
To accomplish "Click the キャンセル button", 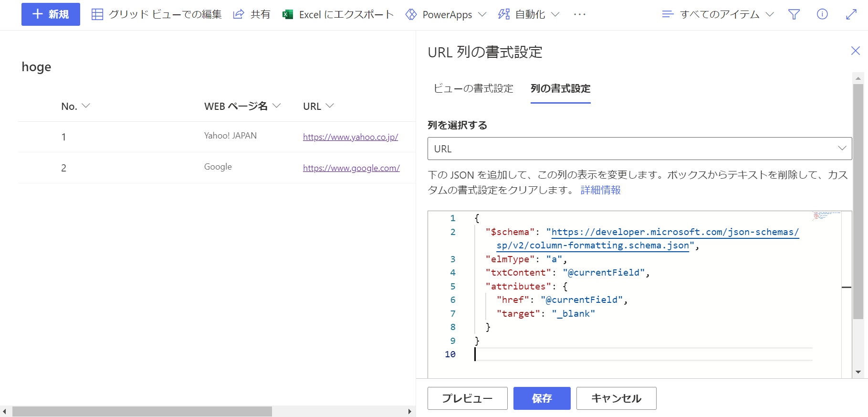I will [x=617, y=398].
